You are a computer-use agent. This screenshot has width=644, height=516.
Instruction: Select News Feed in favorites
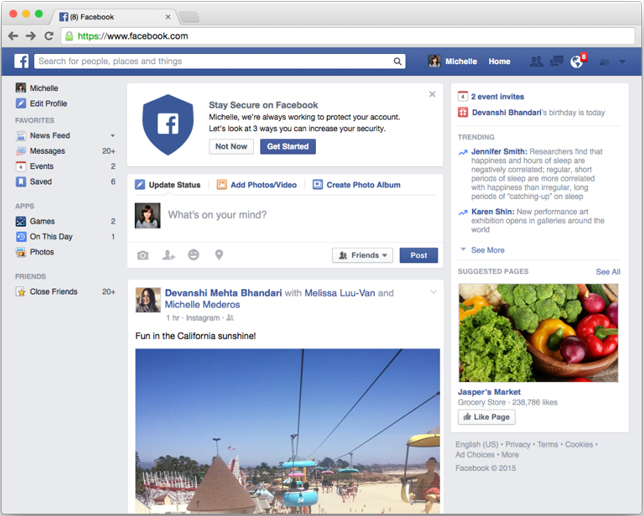click(50, 136)
